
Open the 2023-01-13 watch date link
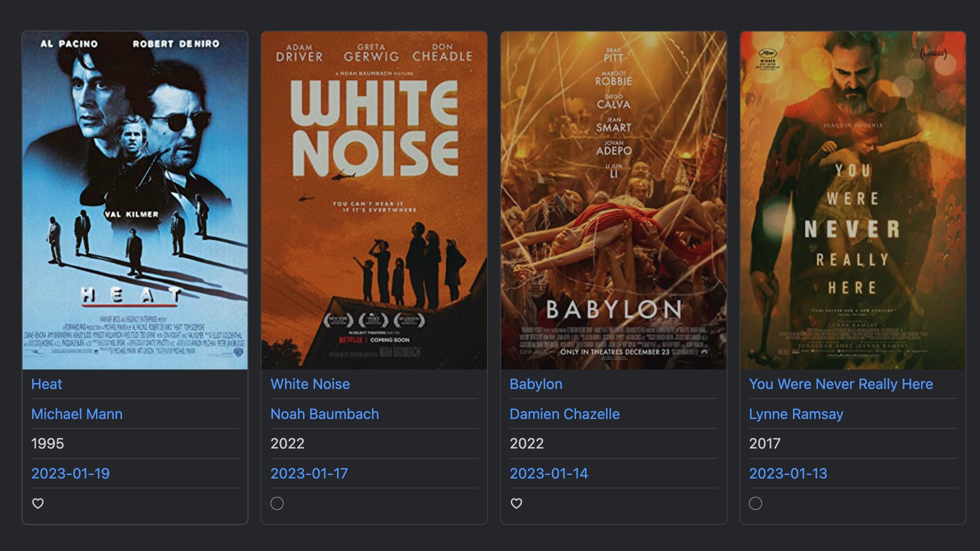point(788,473)
